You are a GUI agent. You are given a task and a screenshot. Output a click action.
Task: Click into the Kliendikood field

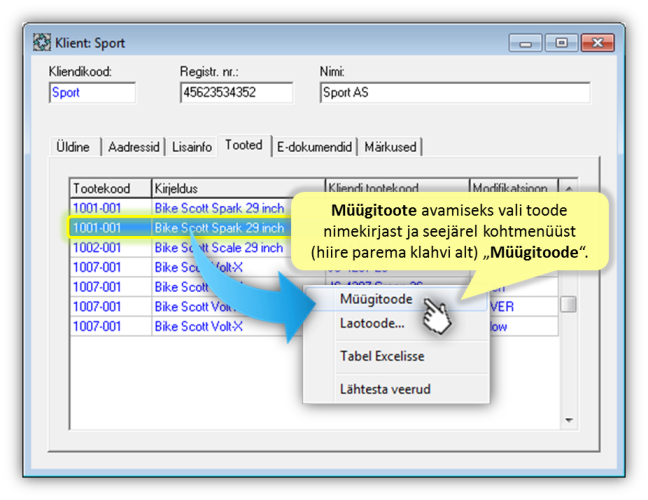click(92, 93)
